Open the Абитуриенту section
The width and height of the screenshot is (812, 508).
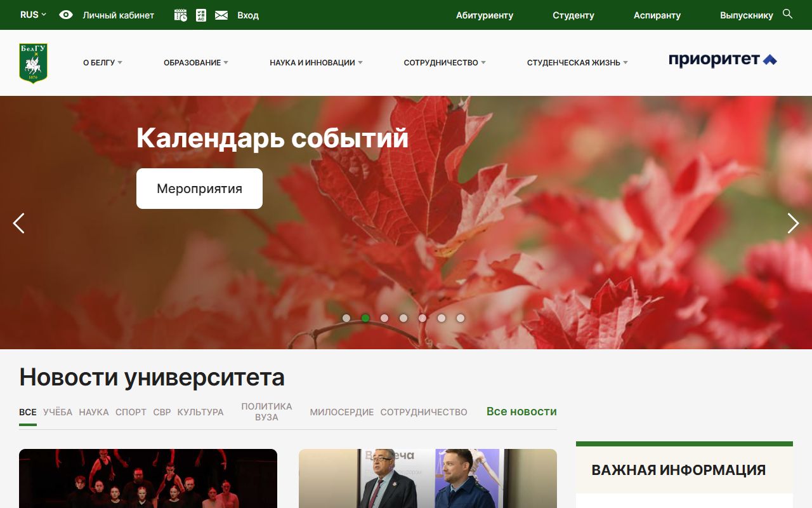[x=485, y=15]
